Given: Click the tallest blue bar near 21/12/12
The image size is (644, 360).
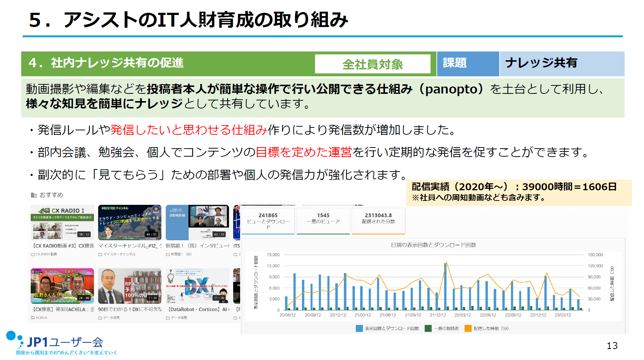Looking at the screenshot, I should 445,287.
